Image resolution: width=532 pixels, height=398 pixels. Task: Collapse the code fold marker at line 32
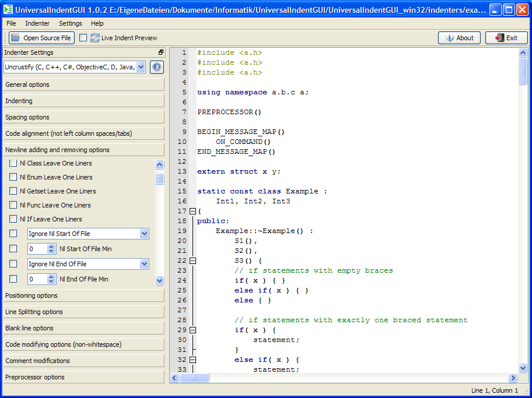coord(193,360)
